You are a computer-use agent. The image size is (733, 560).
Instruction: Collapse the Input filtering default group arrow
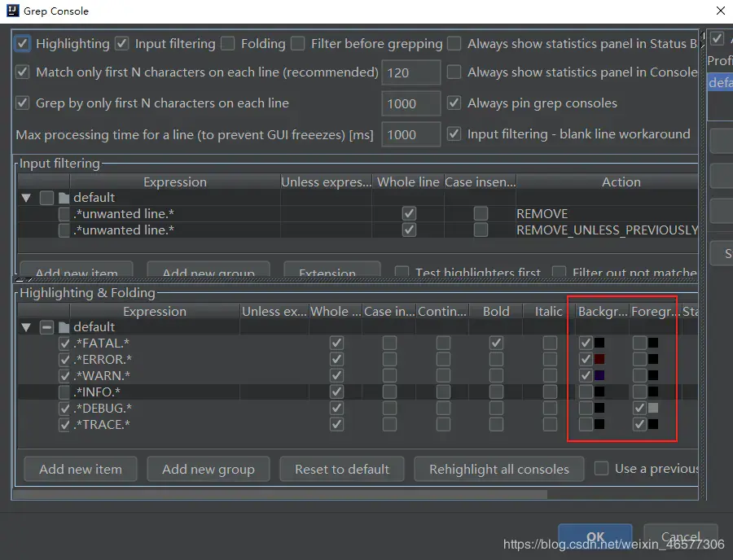(x=26, y=198)
